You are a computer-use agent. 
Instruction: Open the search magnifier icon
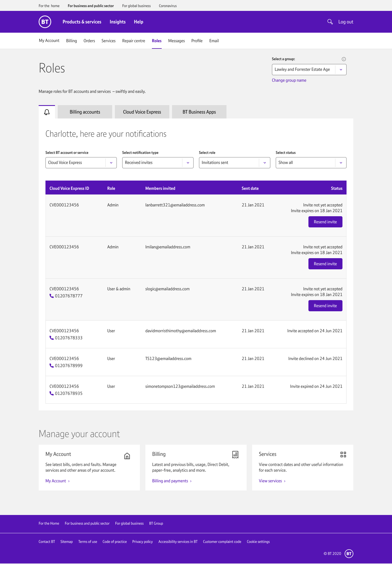(x=330, y=22)
